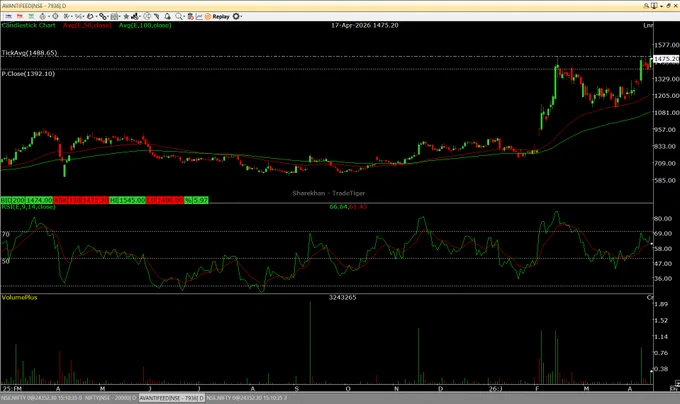Click the chain-link icon in toolbar
The image size is (680, 404).
(103, 16)
